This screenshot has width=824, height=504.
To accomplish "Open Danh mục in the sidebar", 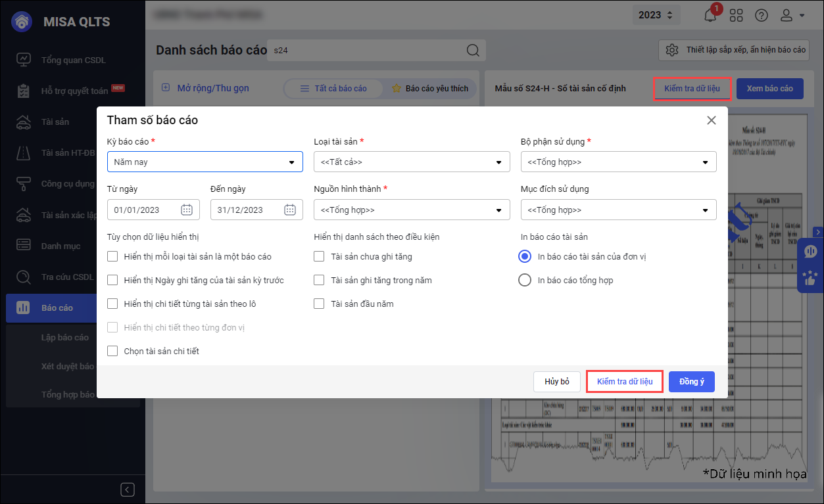I will [x=61, y=246].
